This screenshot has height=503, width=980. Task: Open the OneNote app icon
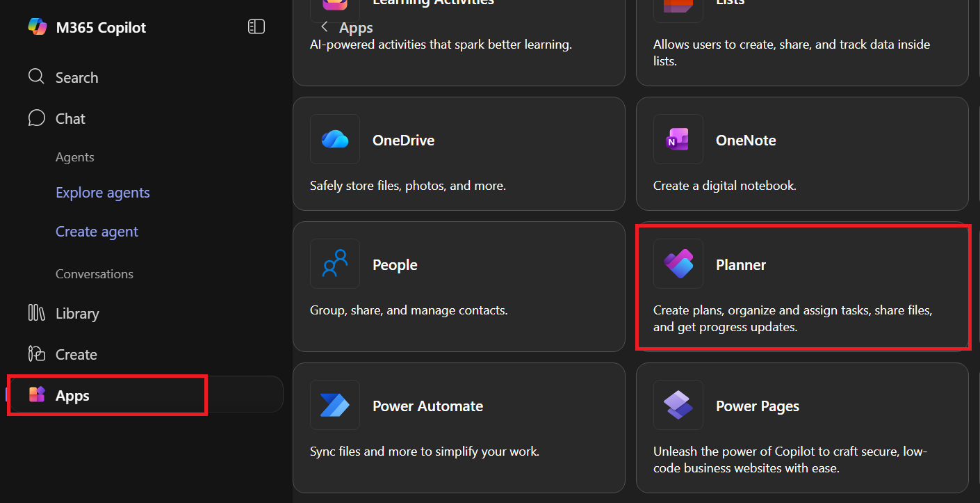(678, 139)
